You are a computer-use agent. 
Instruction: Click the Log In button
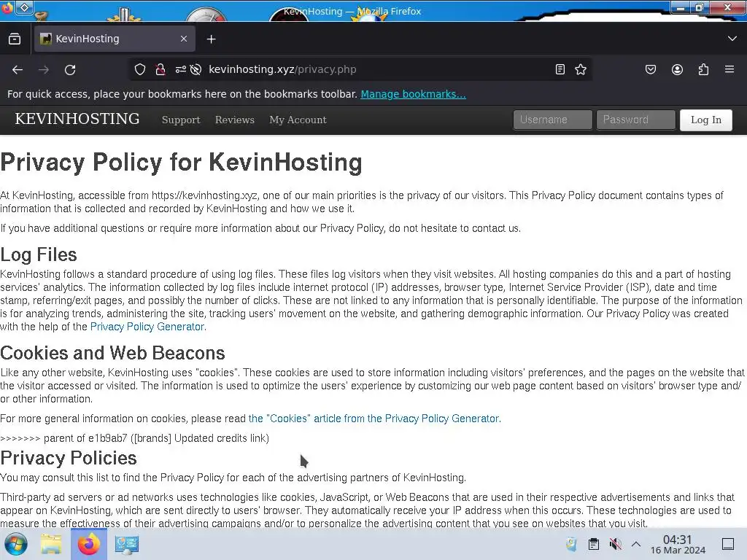[x=706, y=120]
